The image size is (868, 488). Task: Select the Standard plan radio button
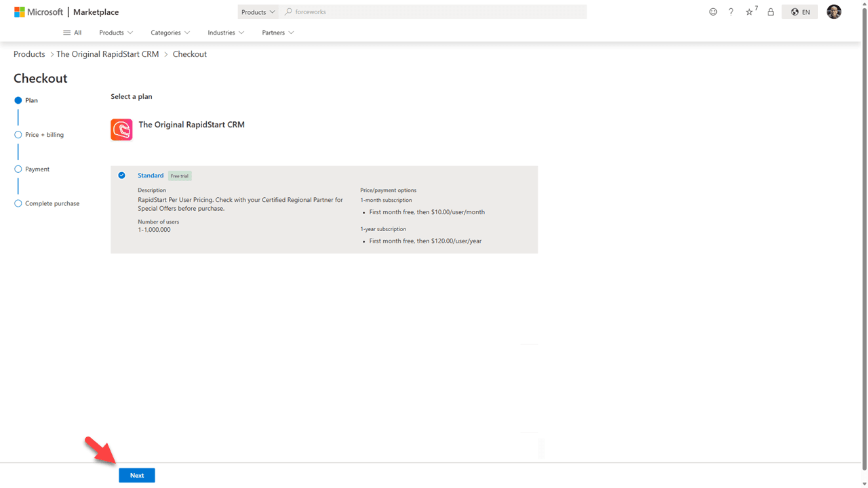(122, 176)
